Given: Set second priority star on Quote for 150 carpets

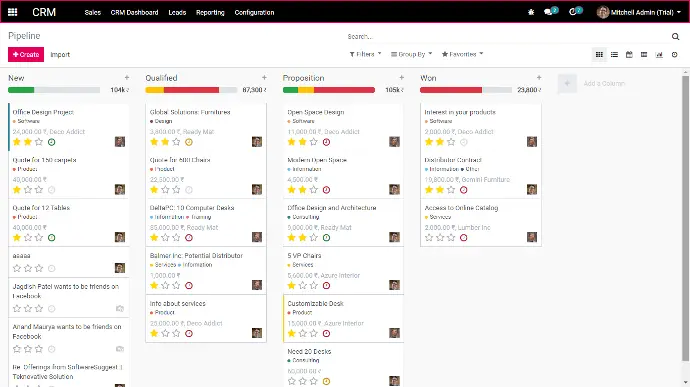Looking at the screenshot, I should 28,190.
